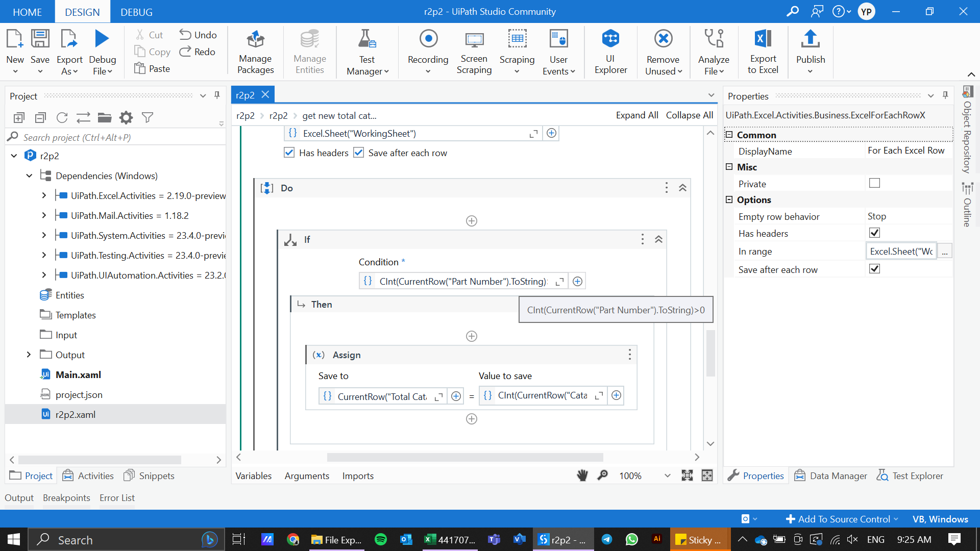The width and height of the screenshot is (980, 551).
Task: Toggle Has headers in Properties panel
Action: [x=874, y=233]
